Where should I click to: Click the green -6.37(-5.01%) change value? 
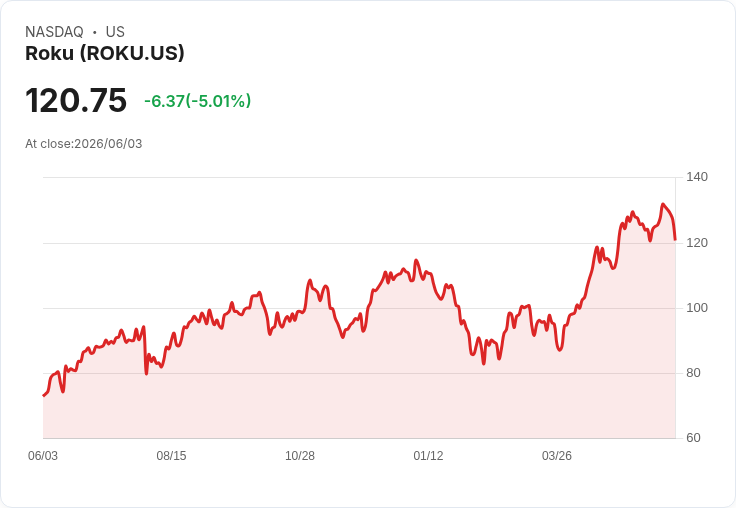pos(198,101)
